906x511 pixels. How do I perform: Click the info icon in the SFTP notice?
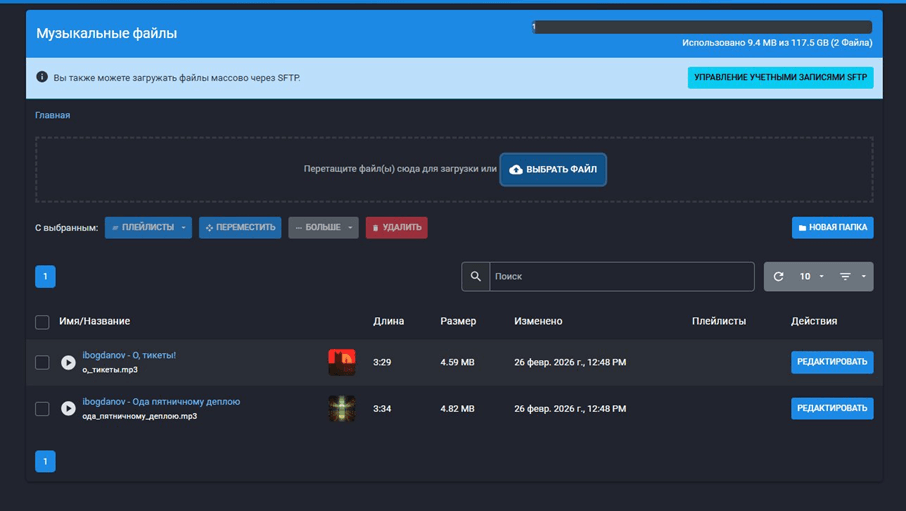42,77
